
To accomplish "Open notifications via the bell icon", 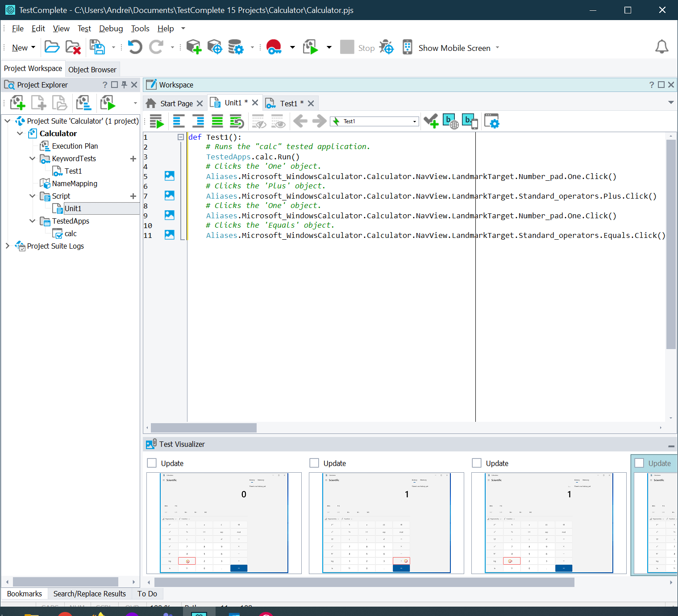I will tap(661, 47).
